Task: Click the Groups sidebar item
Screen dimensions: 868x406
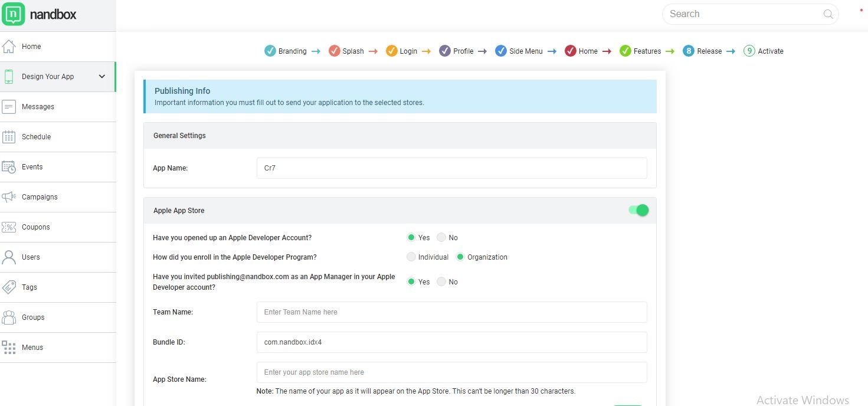Action: tap(33, 317)
